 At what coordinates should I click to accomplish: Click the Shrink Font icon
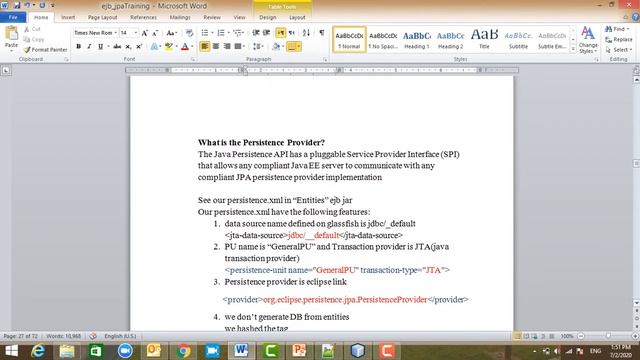(x=155, y=33)
